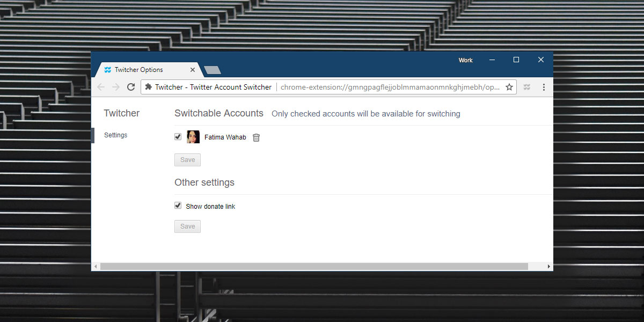Open Settings in the Twitcher sidebar

click(x=116, y=135)
